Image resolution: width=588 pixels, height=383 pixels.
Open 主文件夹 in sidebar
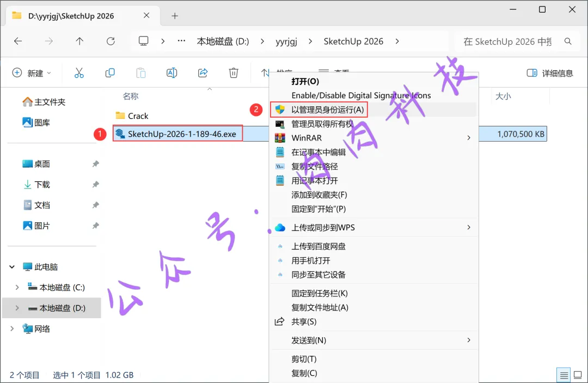coord(44,102)
